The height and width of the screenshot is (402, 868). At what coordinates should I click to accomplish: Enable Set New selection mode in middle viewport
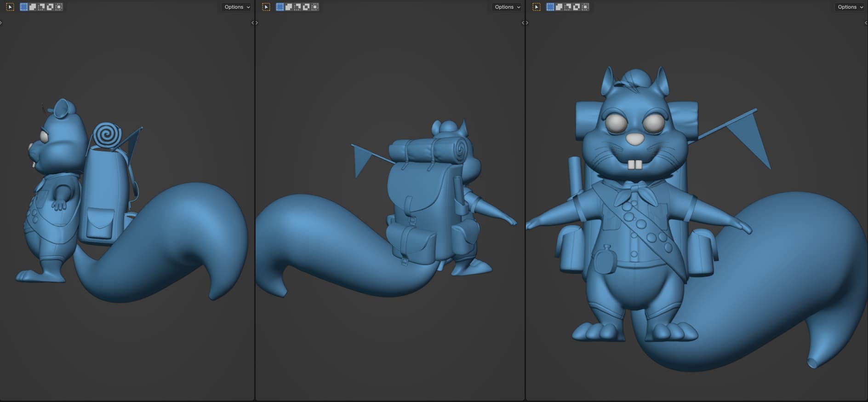[x=280, y=7]
